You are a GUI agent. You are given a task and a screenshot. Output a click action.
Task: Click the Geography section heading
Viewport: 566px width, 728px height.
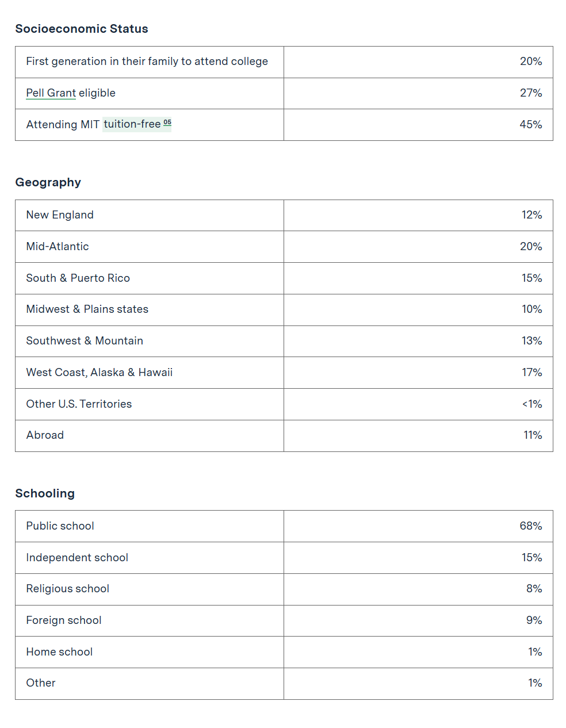pos(48,182)
